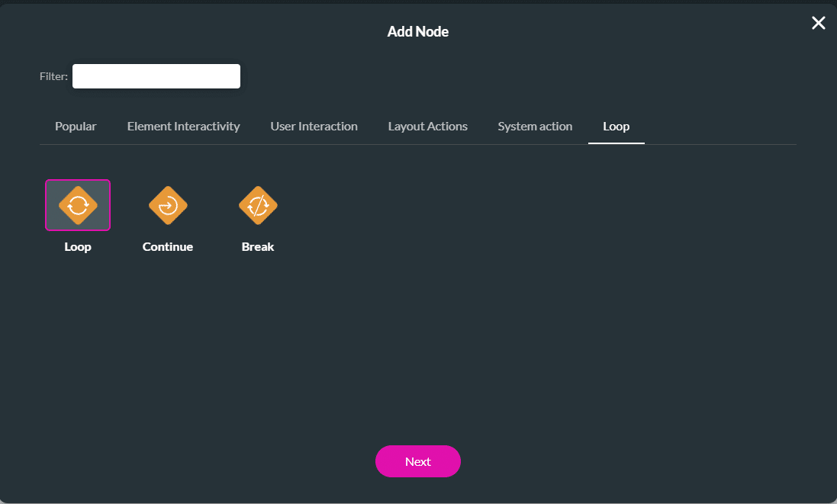Click the white underline beneath the Loop tab

pos(616,143)
